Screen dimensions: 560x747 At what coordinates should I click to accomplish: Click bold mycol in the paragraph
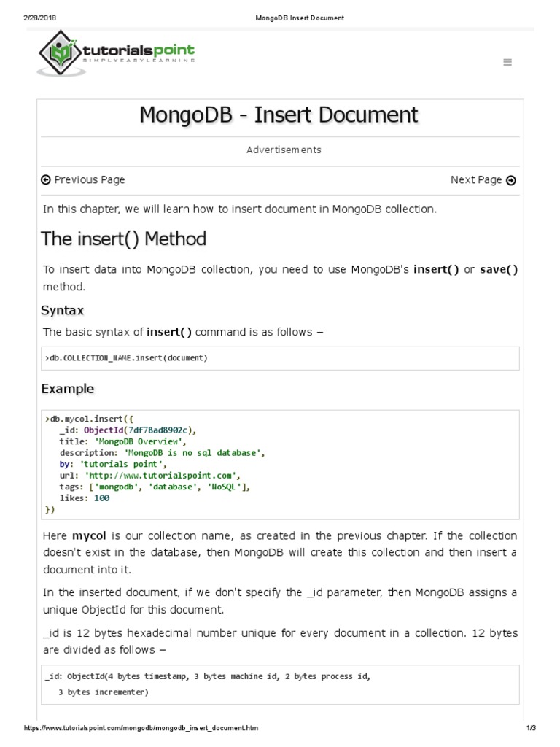point(90,536)
